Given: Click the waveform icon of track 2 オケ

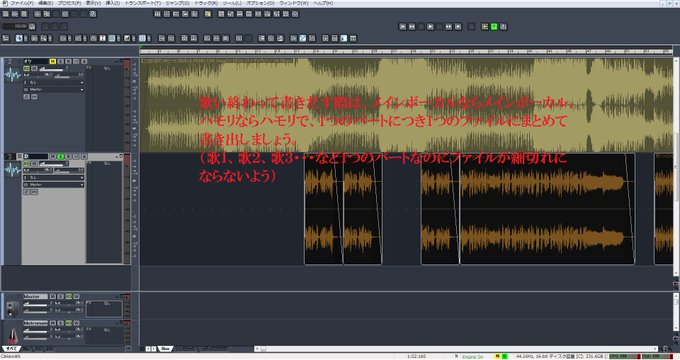Looking at the screenshot, I should tap(13, 75).
